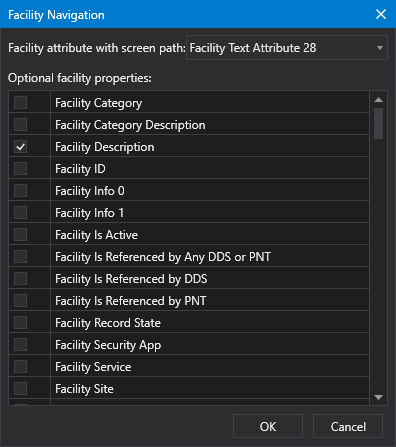Cancel the Facility Navigation dialog
The width and height of the screenshot is (396, 447).
click(x=348, y=426)
